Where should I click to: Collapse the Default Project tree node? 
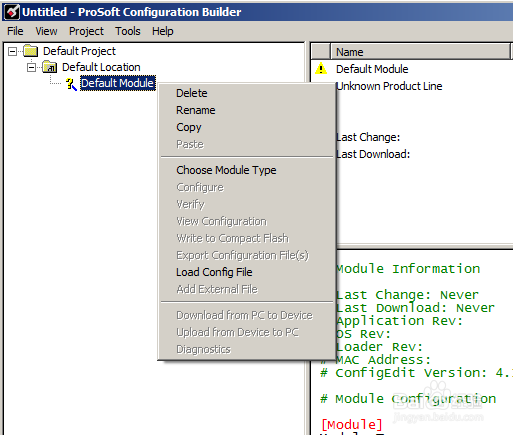point(12,51)
